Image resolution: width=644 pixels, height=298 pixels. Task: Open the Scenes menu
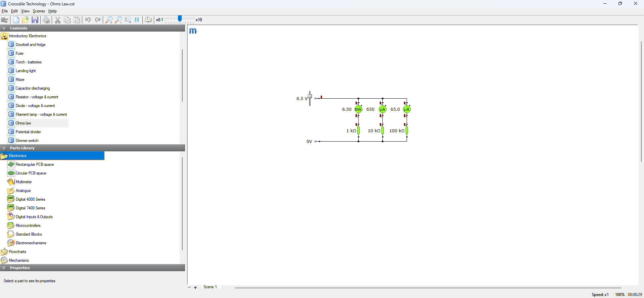click(39, 11)
